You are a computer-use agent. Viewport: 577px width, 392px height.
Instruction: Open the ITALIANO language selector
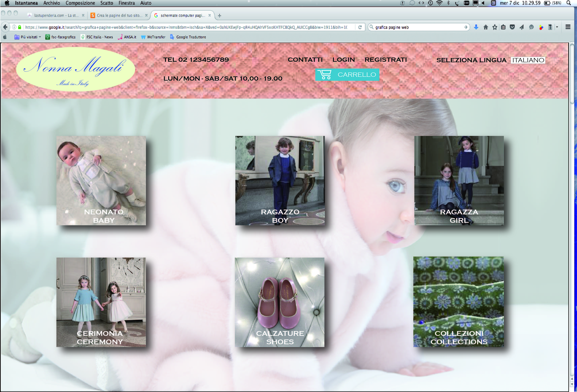(x=528, y=60)
